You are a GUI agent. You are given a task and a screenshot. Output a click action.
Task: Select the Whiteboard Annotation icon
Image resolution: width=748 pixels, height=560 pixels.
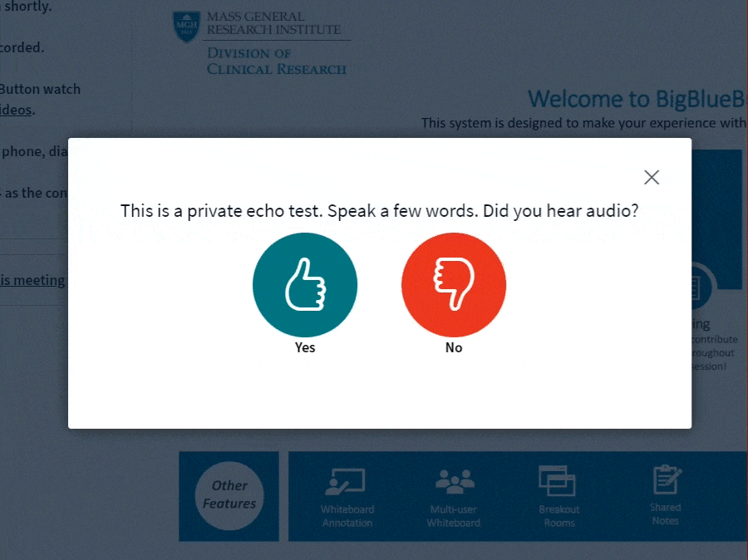[x=347, y=483]
